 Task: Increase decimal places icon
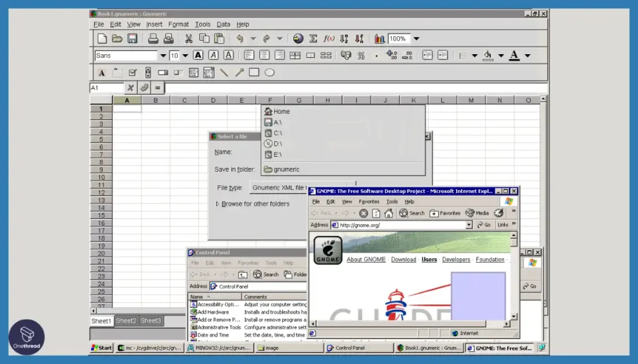click(391, 55)
